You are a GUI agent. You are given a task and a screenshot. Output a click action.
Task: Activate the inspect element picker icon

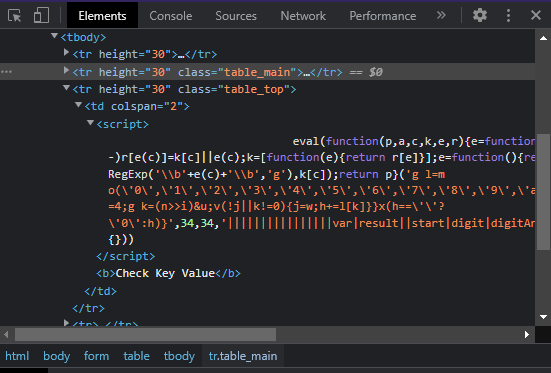click(x=14, y=16)
